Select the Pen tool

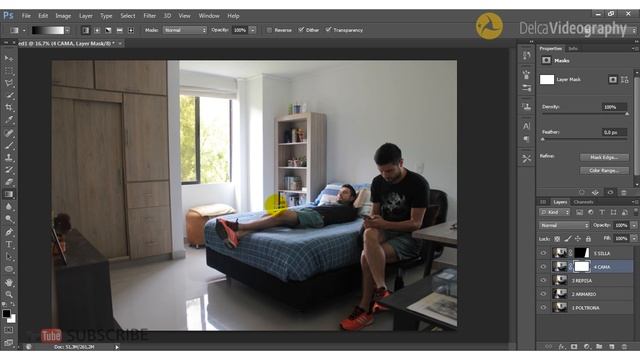point(9,232)
